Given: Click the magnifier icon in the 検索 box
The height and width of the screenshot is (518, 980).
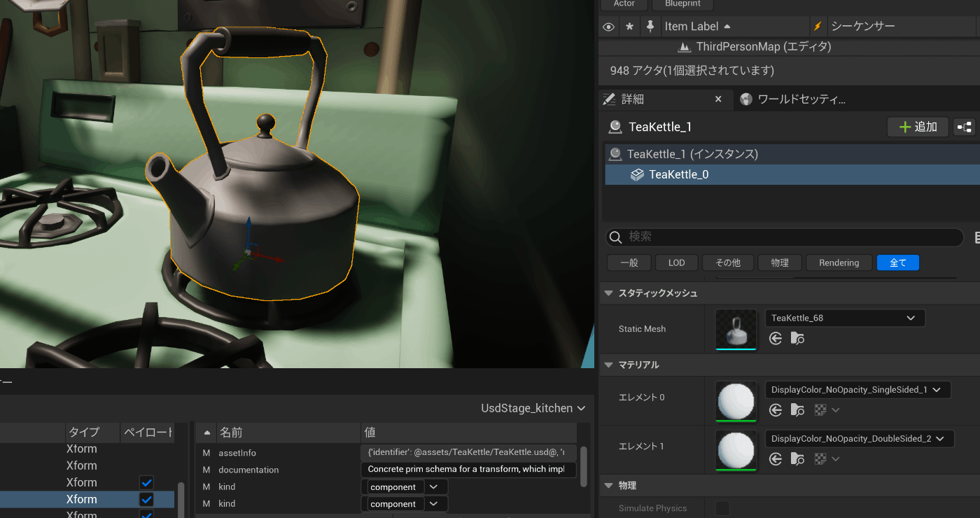Looking at the screenshot, I should point(615,237).
